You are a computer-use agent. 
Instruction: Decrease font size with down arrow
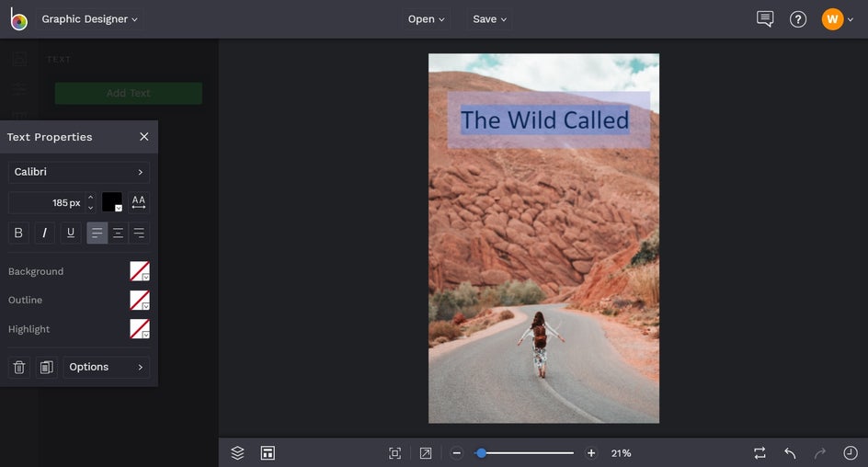[91, 208]
